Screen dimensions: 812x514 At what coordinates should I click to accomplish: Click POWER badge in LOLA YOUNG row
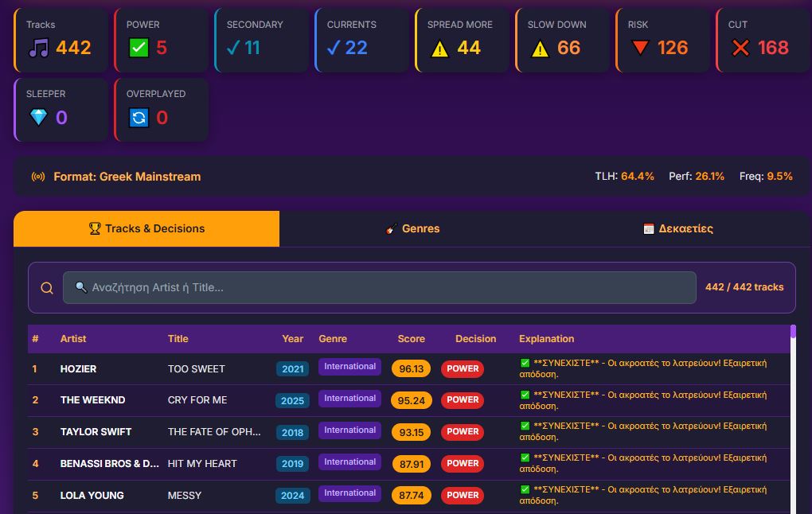click(463, 496)
